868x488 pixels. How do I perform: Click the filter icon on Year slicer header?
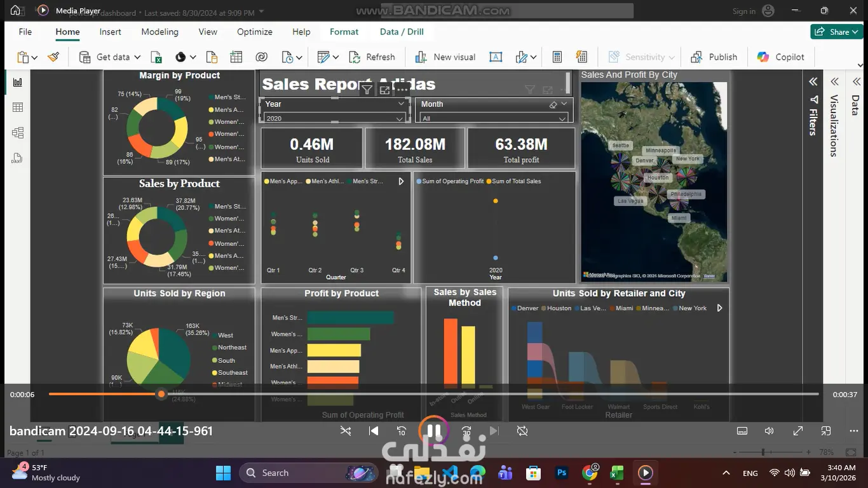tap(367, 90)
